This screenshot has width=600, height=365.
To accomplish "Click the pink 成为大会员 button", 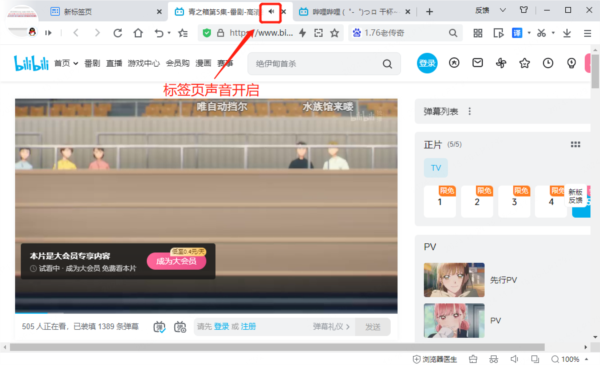I will pos(176,261).
